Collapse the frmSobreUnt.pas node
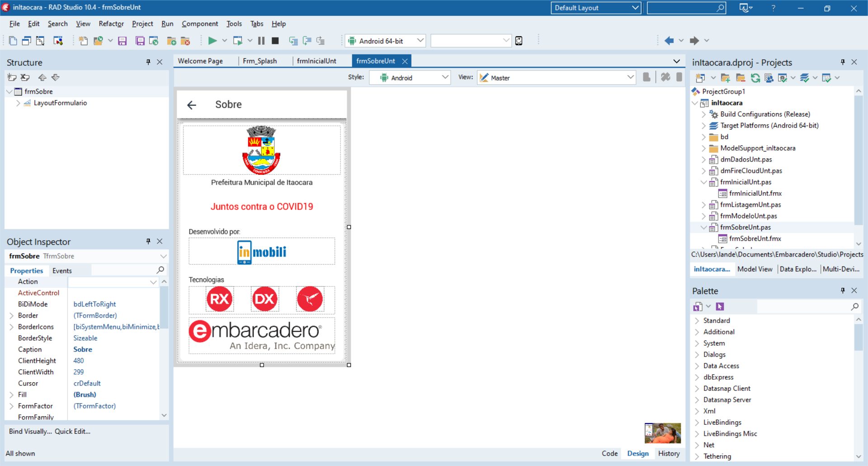Viewport: 868px width, 466px height. pyautogui.click(x=703, y=228)
